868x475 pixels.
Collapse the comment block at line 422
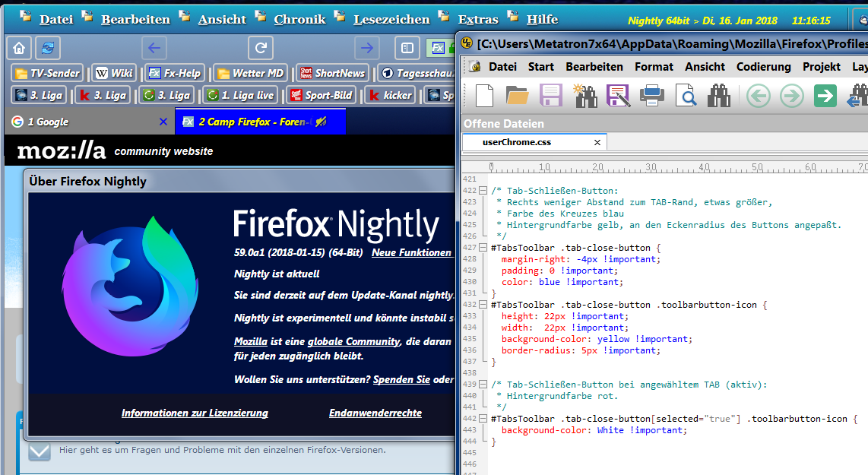[x=483, y=191]
